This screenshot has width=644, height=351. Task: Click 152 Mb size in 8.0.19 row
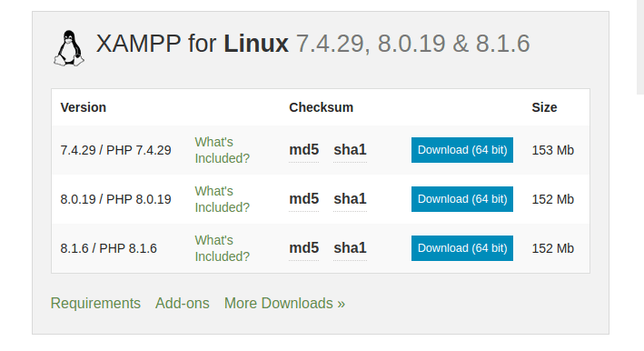pos(553,199)
